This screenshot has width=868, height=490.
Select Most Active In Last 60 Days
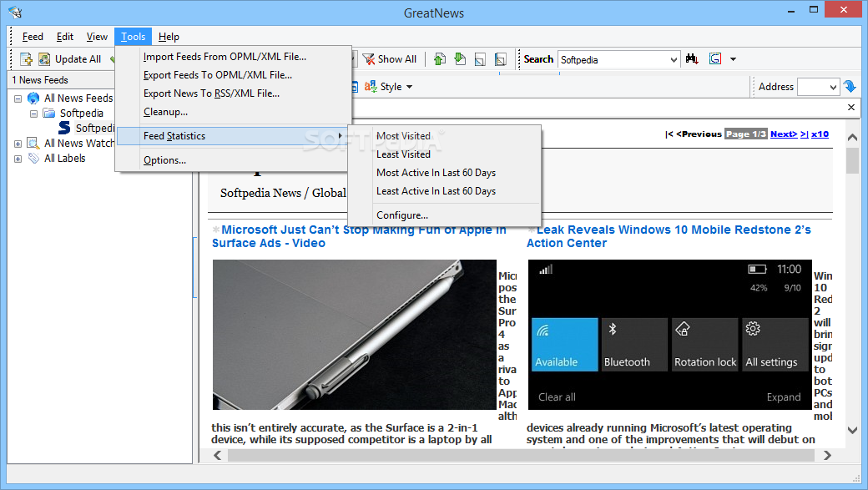tap(444, 173)
